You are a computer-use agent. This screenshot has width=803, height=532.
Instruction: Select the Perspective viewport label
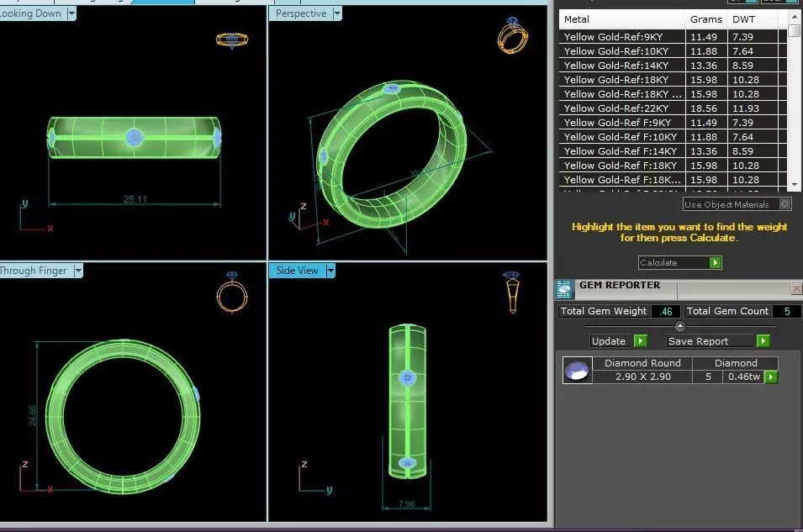click(x=301, y=13)
